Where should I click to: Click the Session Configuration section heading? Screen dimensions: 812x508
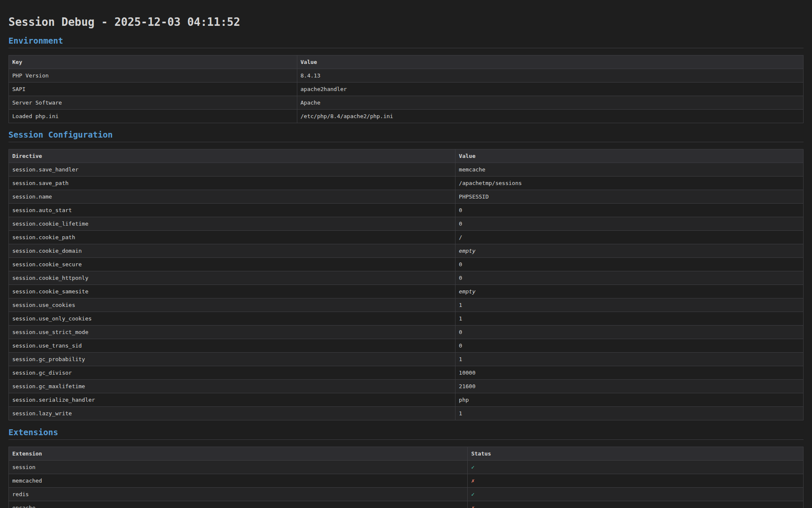[x=60, y=135]
